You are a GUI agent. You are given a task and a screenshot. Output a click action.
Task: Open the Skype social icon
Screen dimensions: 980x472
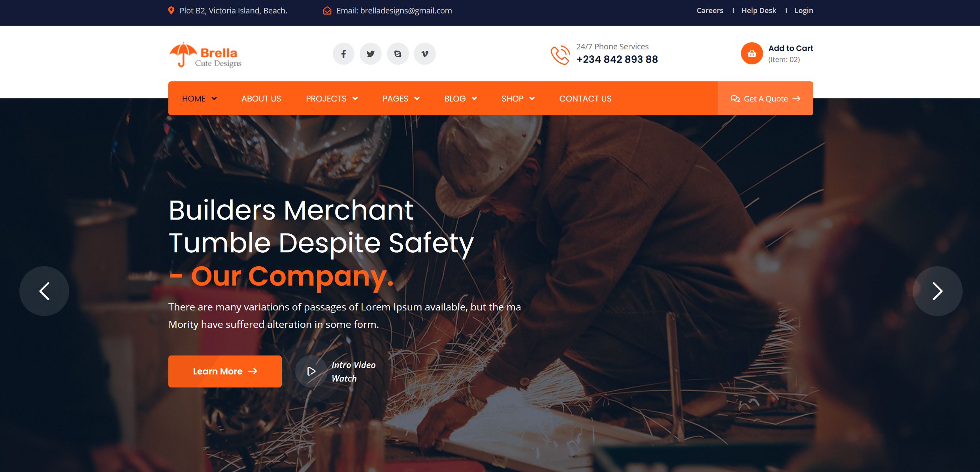pos(398,54)
